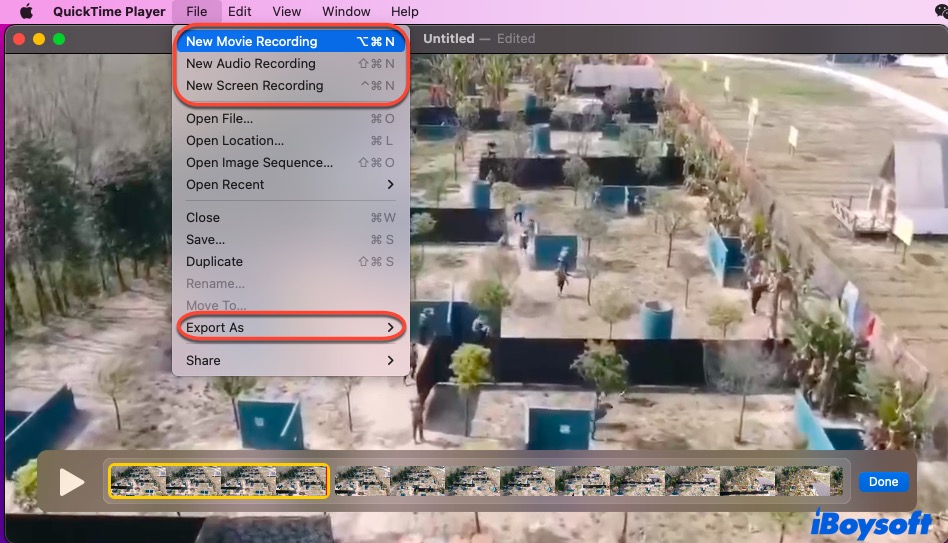This screenshot has width=948, height=543.
Task: Expand the Export As submenu
Action: (290, 327)
